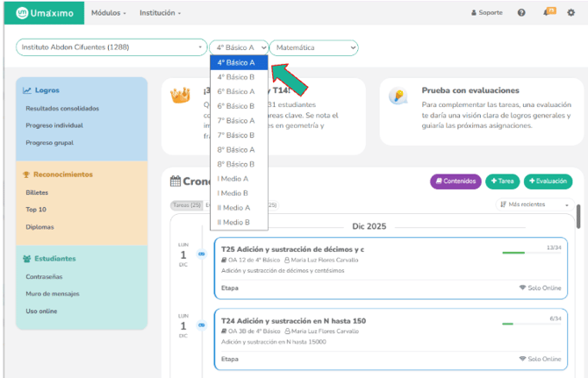
Task: Choose II Medio B course option
Action: (234, 222)
